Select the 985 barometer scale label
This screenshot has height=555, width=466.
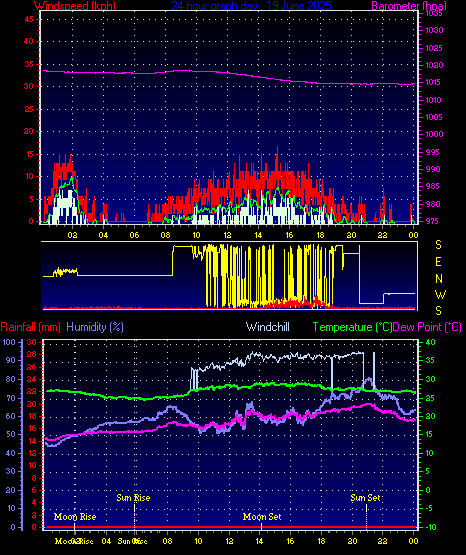(x=433, y=186)
